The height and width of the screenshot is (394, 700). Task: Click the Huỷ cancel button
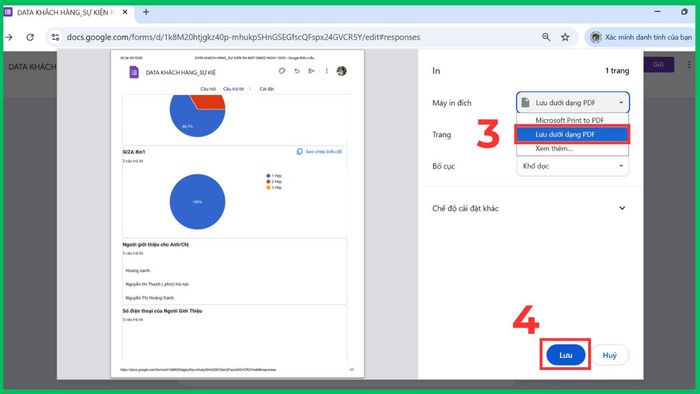tap(609, 355)
